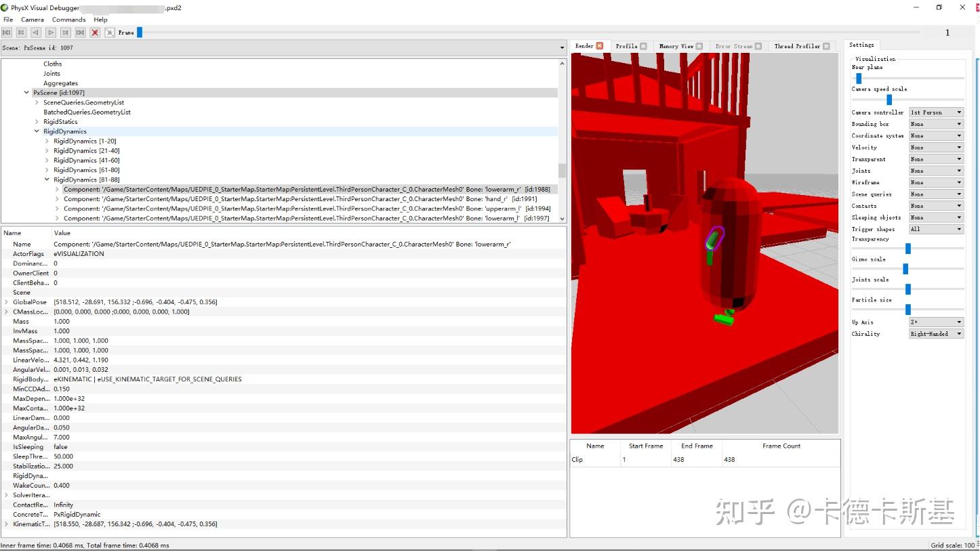Viewport: 980px width, 552px height.
Task: Open the Wireframe dropdown
Action: click(x=936, y=182)
